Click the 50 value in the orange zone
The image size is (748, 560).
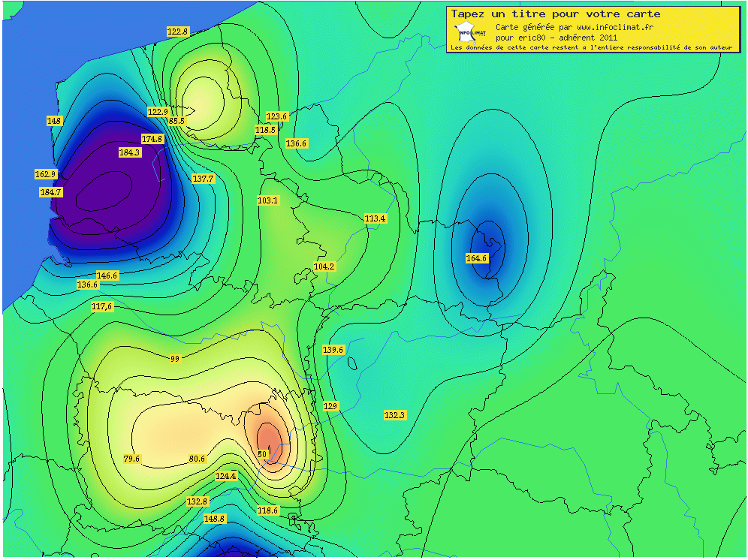coord(262,454)
